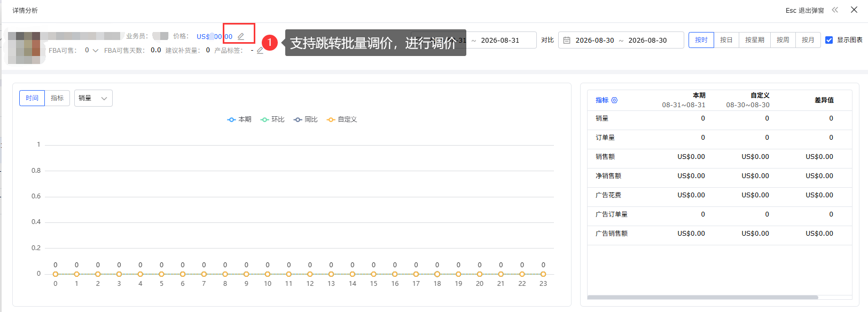Click comparison start date 2026-08-30 field
The width and height of the screenshot is (868, 312).
pos(595,40)
